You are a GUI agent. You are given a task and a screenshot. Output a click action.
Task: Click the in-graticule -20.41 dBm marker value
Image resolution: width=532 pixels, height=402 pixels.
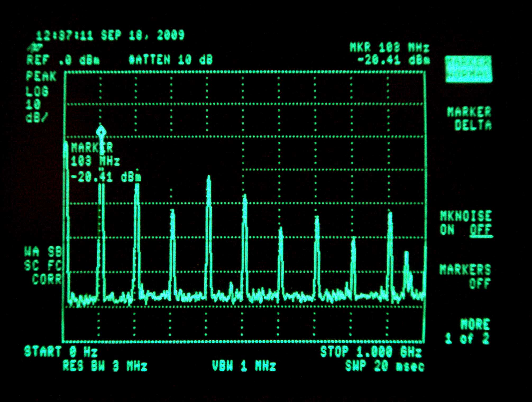point(106,177)
